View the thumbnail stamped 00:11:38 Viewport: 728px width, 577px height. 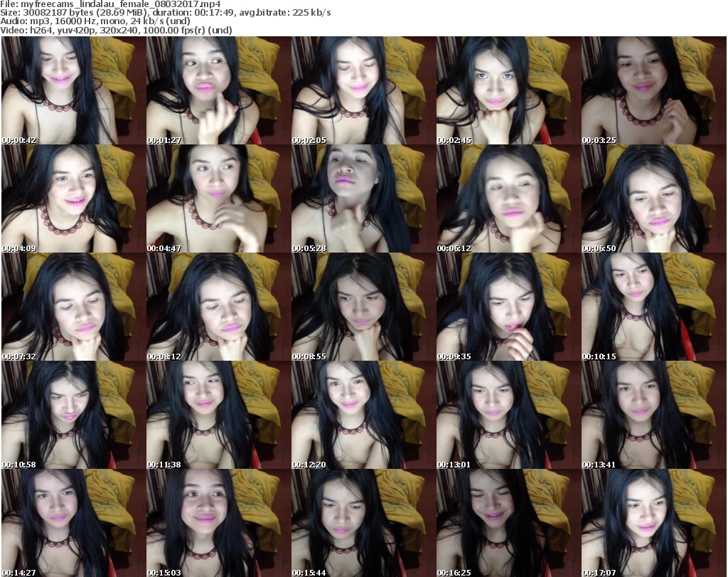pos(219,415)
